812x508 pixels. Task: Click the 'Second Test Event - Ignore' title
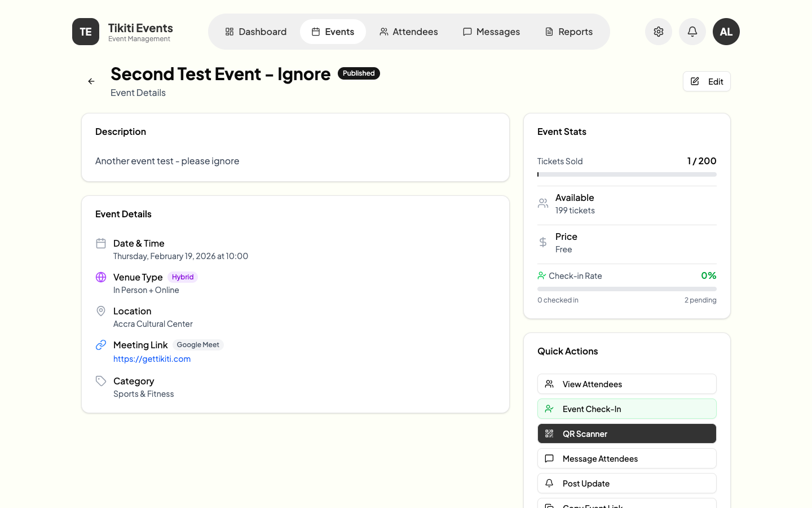coord(220,74)
